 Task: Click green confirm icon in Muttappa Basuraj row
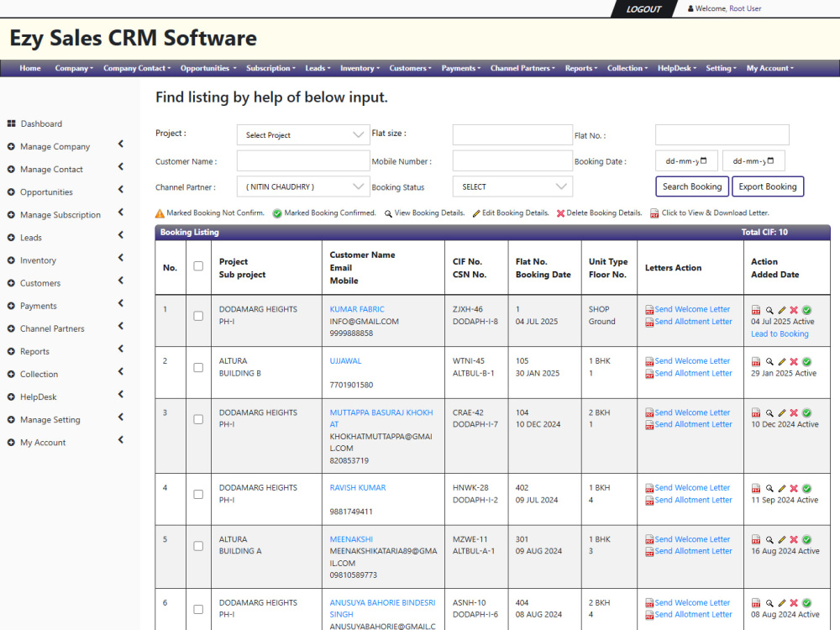[x=806, y=413]
